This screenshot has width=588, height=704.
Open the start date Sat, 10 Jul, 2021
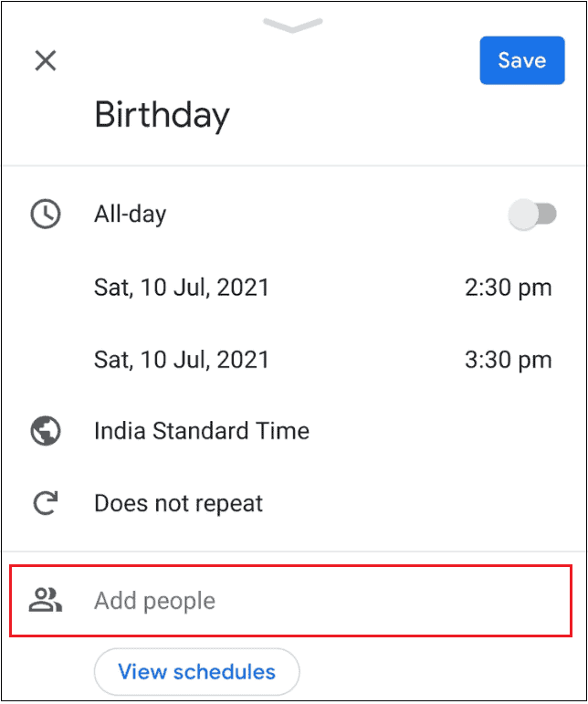(x=182, y=289)
